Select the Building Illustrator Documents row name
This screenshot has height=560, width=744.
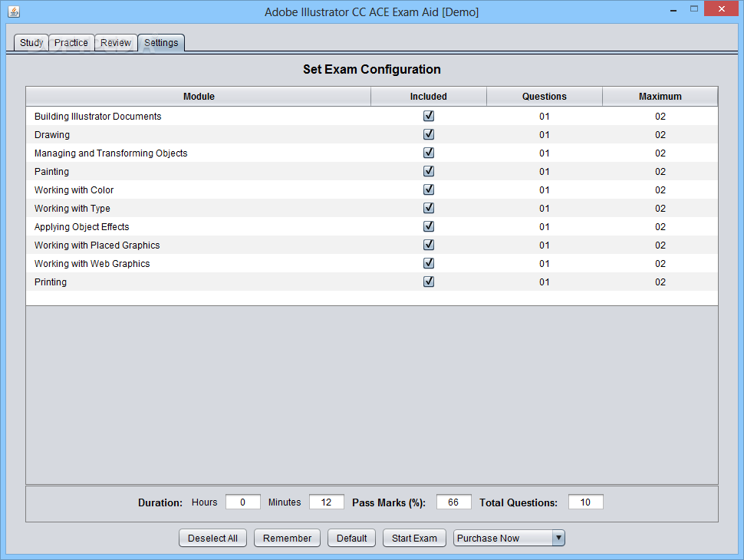(97, 117)
